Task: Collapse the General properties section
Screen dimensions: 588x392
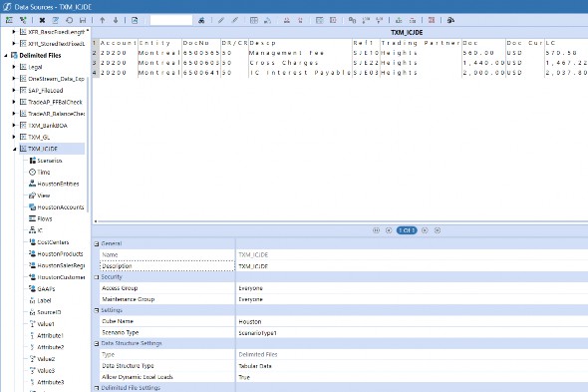Action: pyautogui.click(x=97, y=243)
